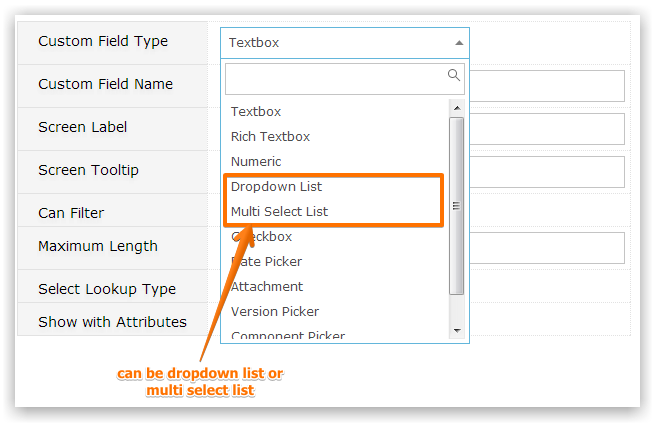Click the Screen Tooltip label
The height and width of the screenshot is (427, 655).
(88, 170)
